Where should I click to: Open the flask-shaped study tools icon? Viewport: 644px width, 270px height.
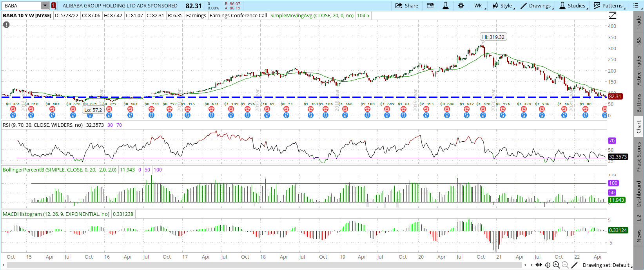[x=445, y=5]
